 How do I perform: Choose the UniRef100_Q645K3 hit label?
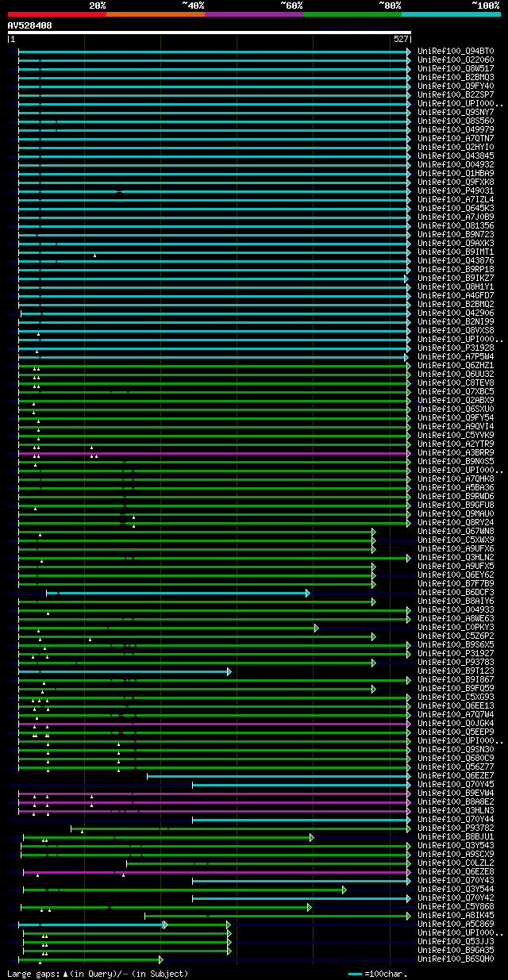pyautogui.click(x=456, y=208)
